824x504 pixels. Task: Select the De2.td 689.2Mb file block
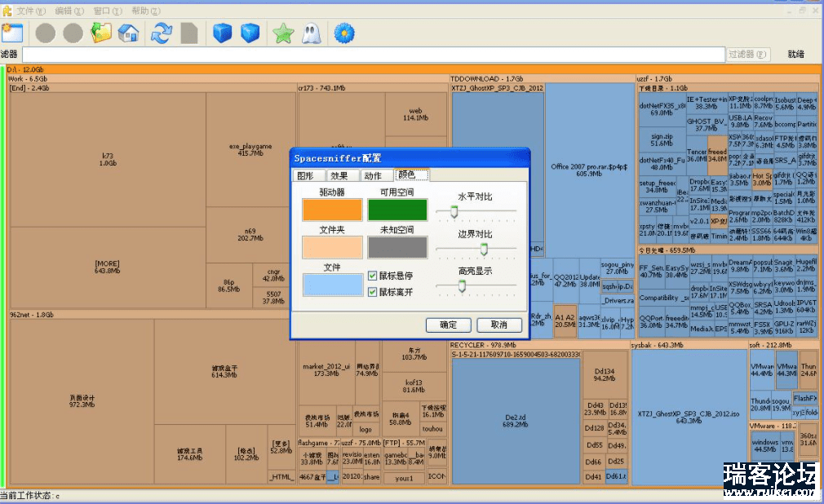[x=516, y=421]
